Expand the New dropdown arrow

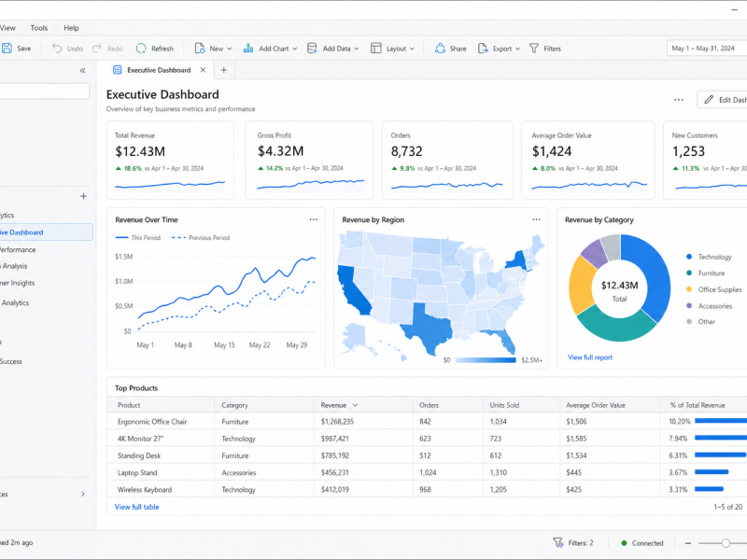(230, 49)
